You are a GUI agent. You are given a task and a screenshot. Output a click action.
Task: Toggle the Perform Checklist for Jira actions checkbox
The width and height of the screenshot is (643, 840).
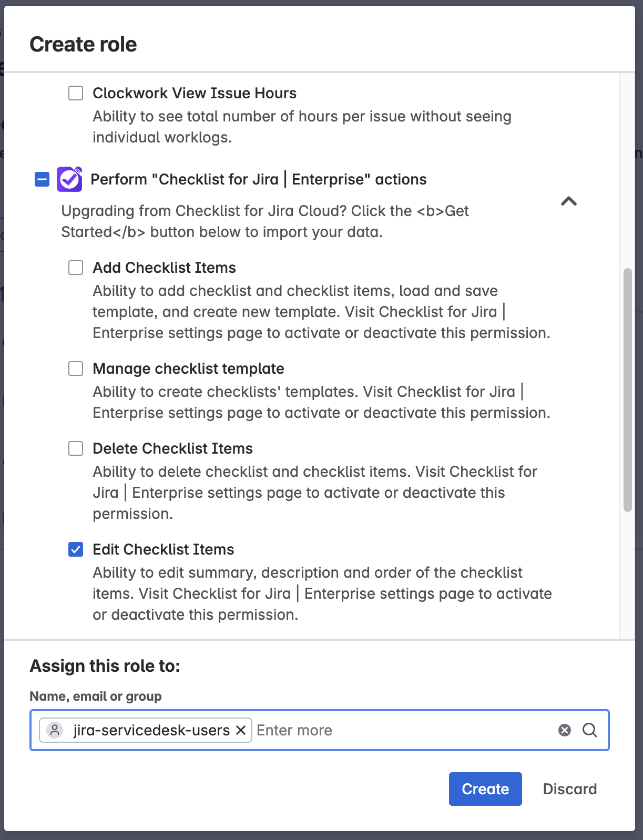pyautogui.click(x=42, y=179)
